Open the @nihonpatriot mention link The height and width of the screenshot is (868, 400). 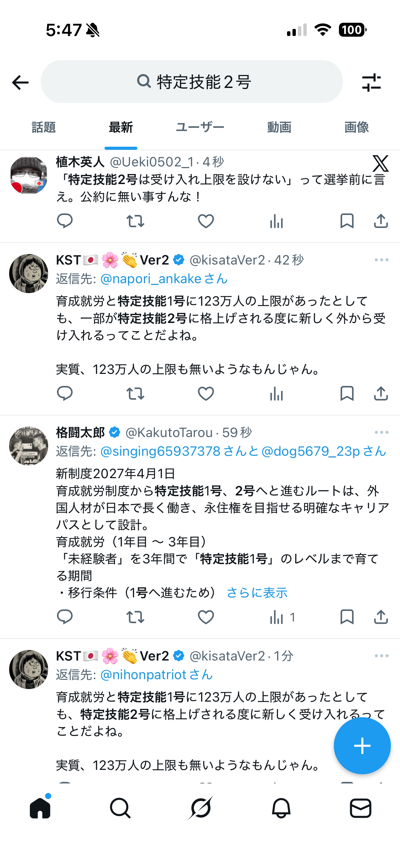coord(157,675)
